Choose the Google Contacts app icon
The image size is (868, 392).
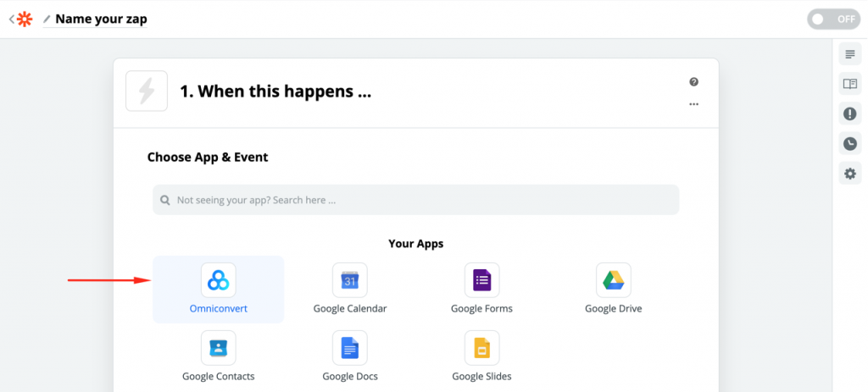218,348
